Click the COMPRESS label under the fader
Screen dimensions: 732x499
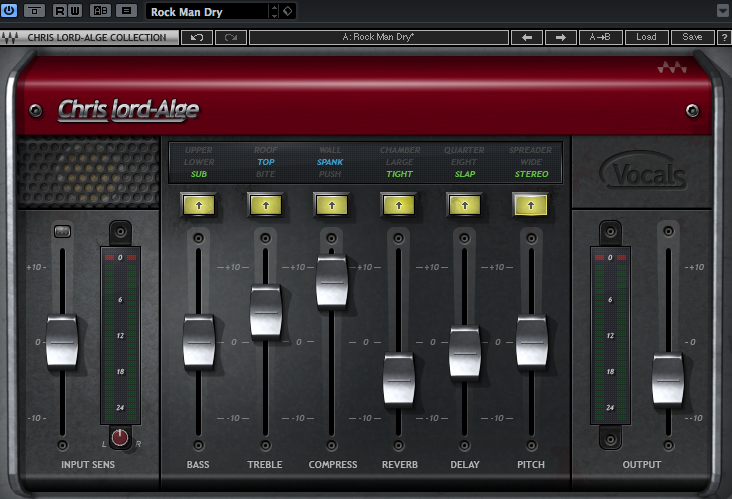tap(333, 464)
